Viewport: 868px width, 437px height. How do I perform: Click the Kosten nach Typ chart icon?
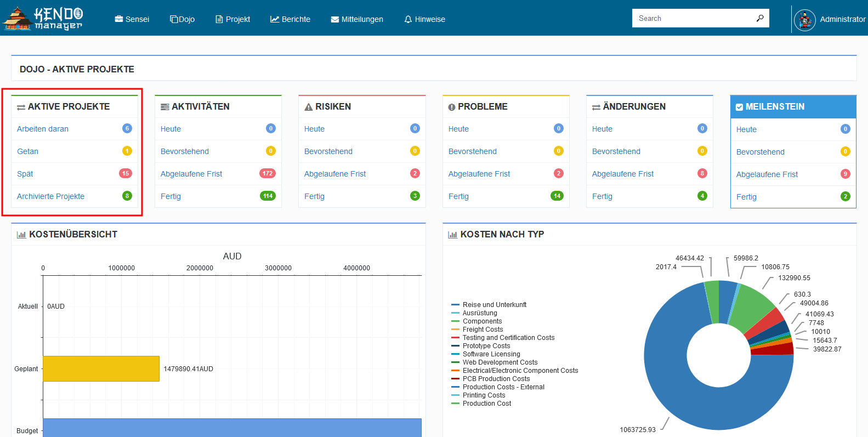click(x=452, y=235)
